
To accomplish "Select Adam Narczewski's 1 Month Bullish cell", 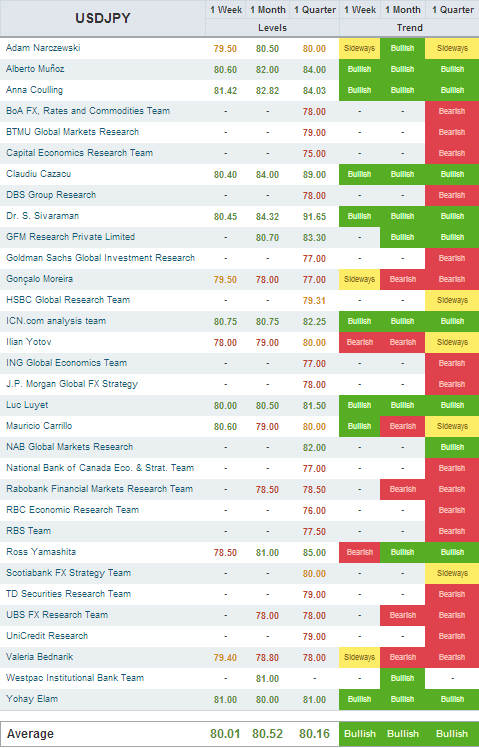I will (403, 49).
